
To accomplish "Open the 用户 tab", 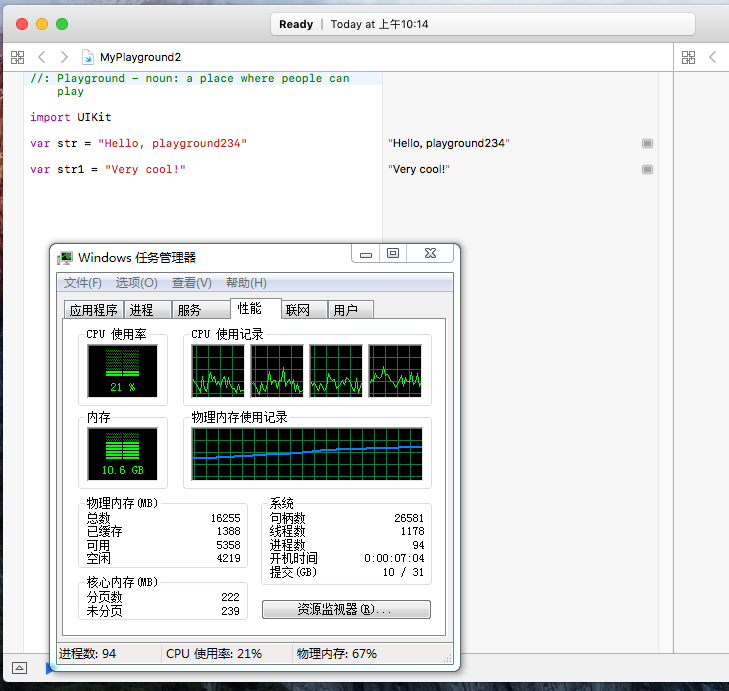I will pyautogui.click(x=346, y=310).
